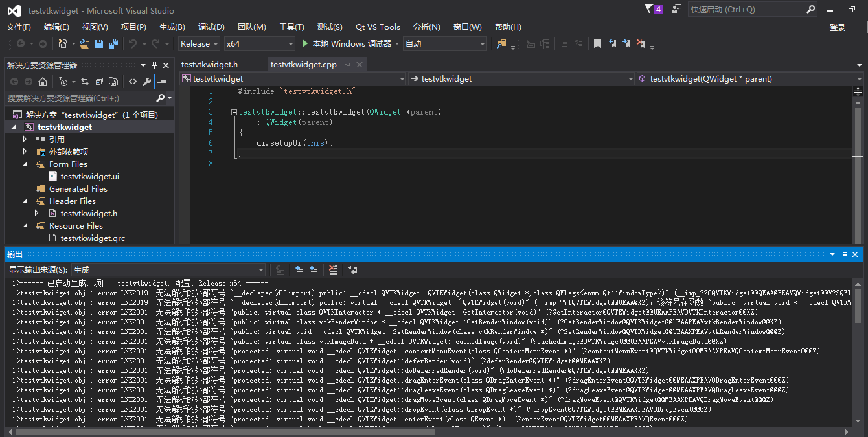This screenshot has height=437, width=868.
Task: Collapse the constructor code block on line 3
Action: point(234,112)
